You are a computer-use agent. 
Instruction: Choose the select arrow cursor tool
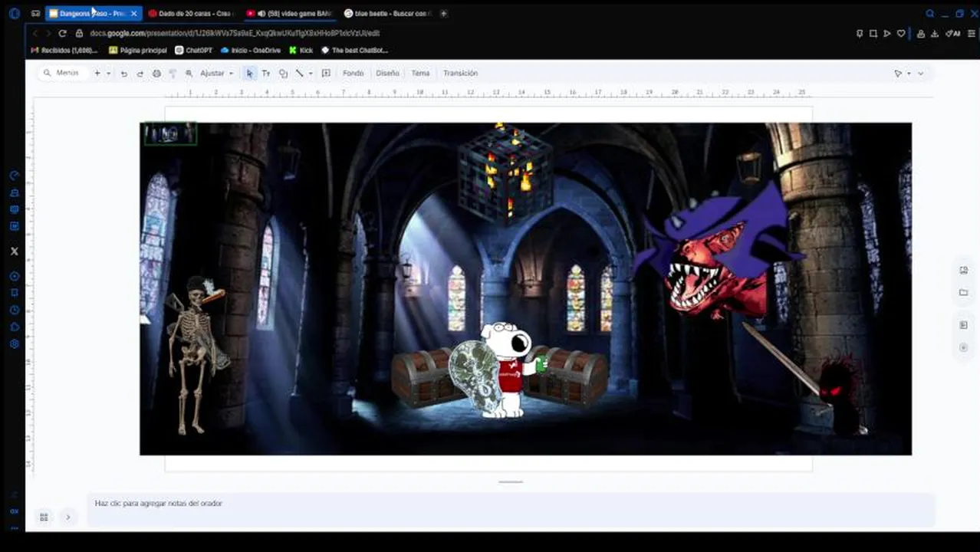(249, 74)
